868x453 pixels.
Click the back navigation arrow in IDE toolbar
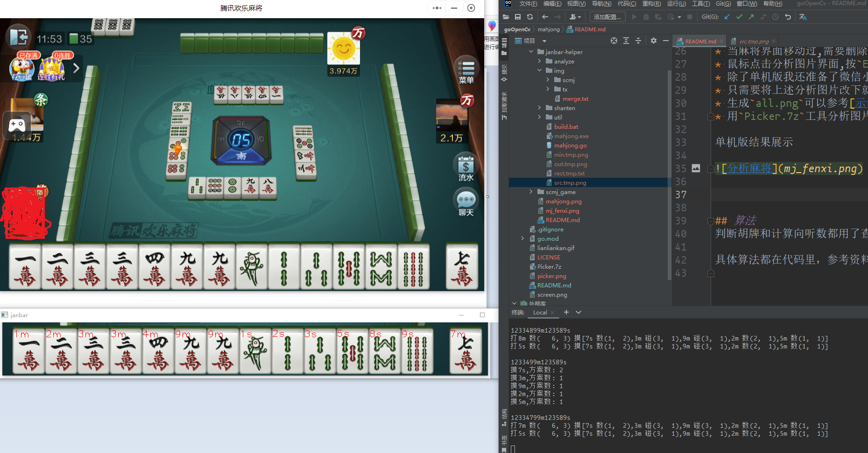click(545, 17)
